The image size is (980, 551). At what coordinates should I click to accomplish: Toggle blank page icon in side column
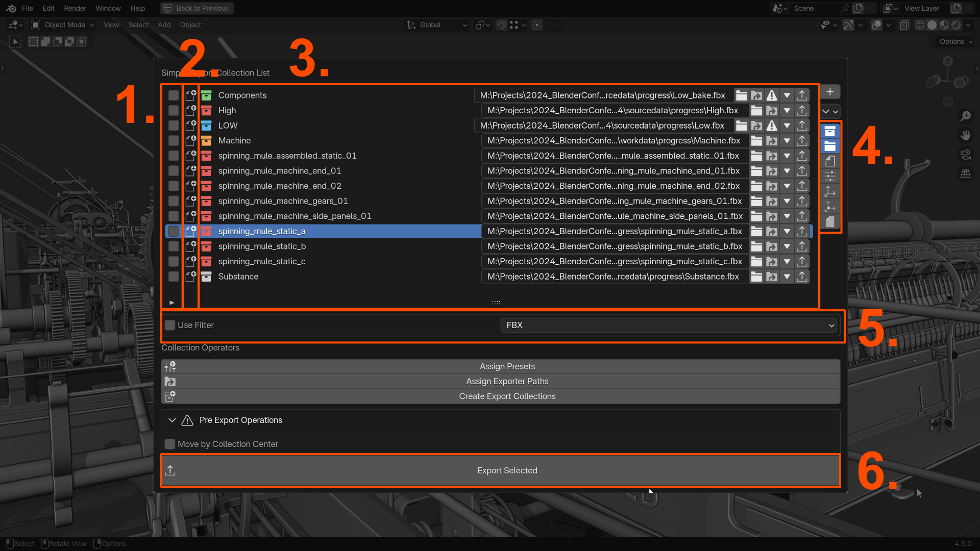pyautogui.click(x=830, y=161)
